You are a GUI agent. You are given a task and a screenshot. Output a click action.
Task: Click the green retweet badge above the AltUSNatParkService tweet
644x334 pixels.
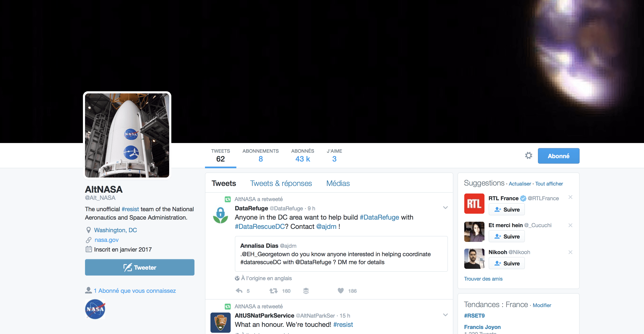coord(228,306)
